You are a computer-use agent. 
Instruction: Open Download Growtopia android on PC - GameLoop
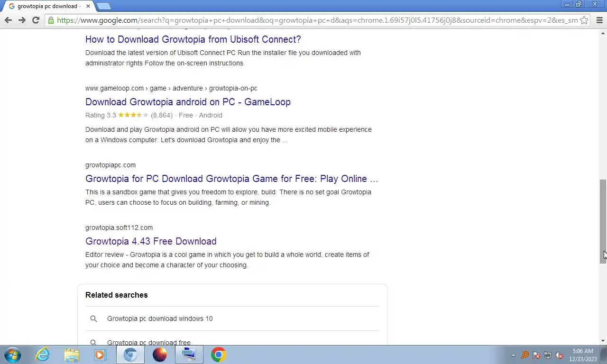[188, 102]
